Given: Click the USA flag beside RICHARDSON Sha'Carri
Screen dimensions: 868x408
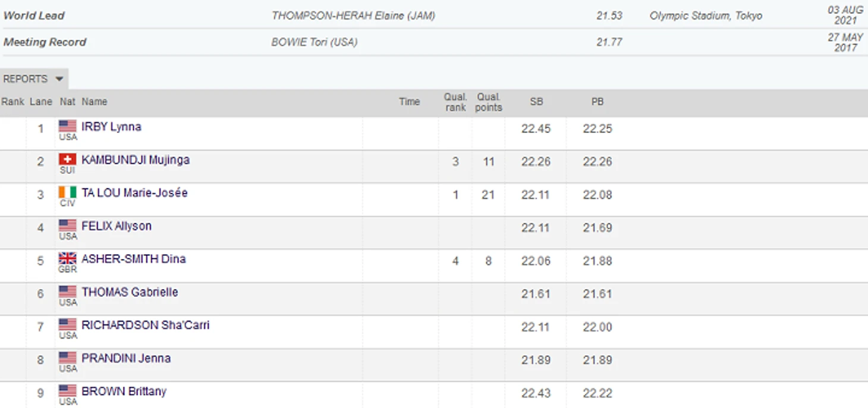Looking at the screenshot, I should point(68,325).
